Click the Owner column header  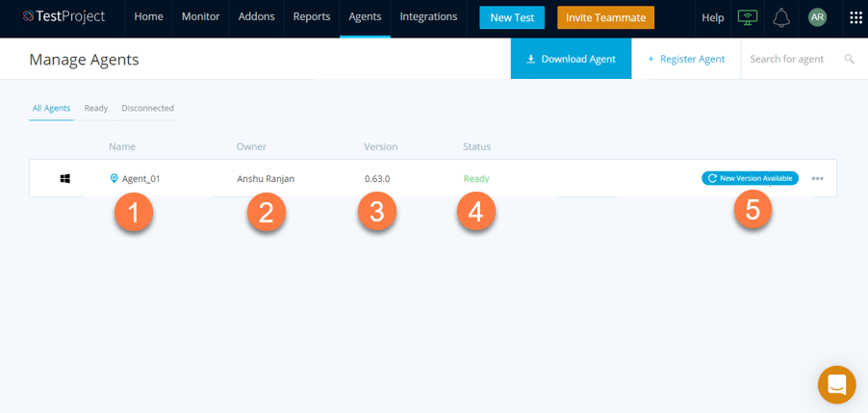(x=251, y=146)
